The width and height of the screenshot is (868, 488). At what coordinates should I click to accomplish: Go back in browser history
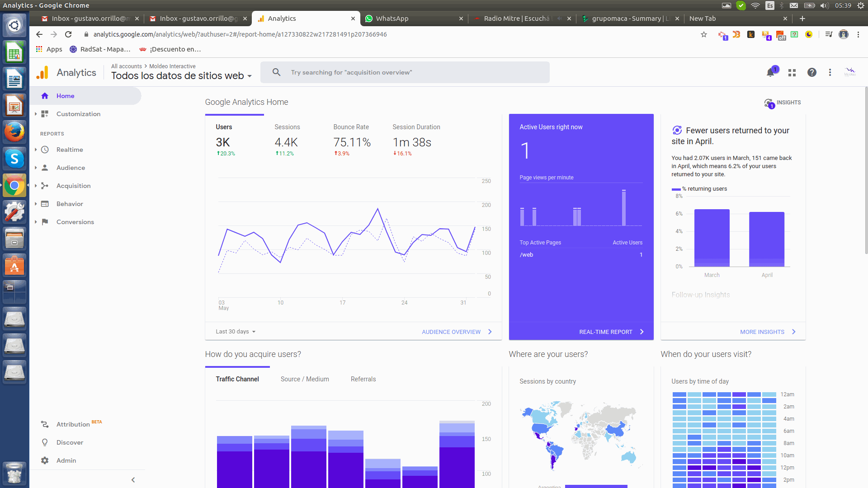[39, 34]
